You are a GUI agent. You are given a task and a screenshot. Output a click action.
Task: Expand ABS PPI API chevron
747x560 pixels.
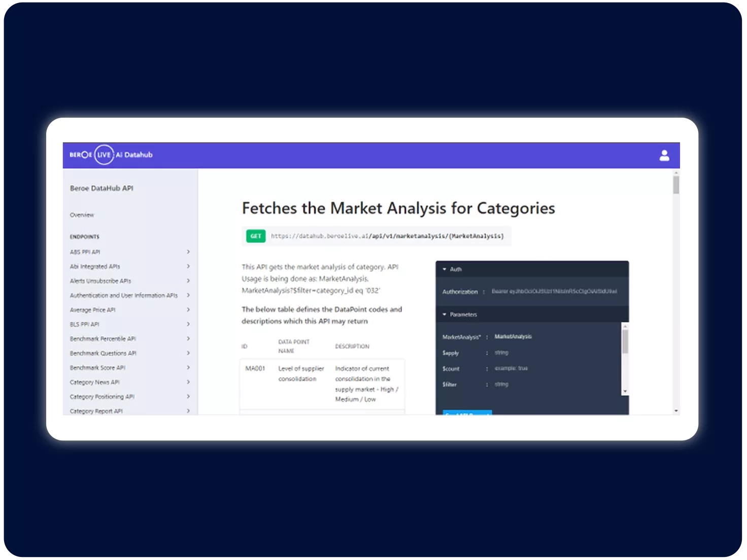tap(188, 252)
